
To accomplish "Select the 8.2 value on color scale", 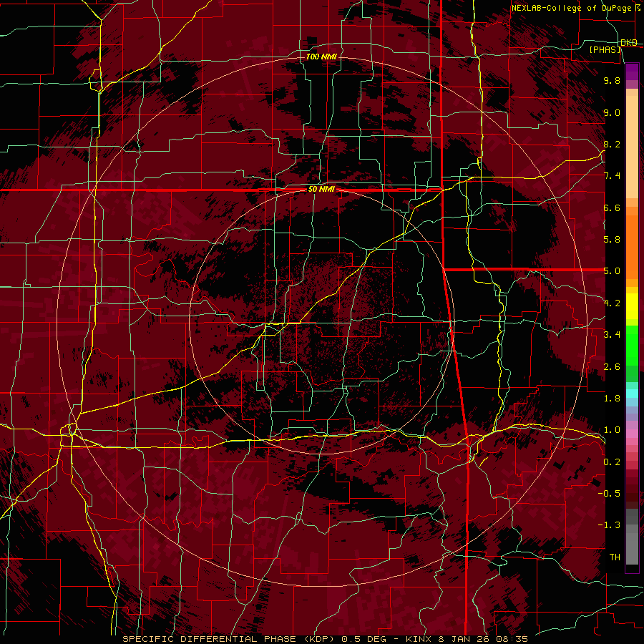I will [x=612, y=144].
